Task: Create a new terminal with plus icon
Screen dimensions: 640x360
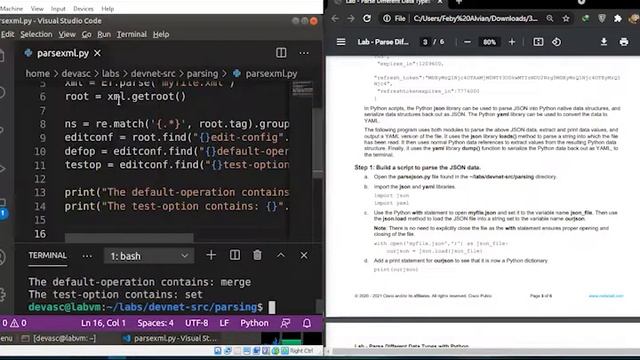Action: 211,256
